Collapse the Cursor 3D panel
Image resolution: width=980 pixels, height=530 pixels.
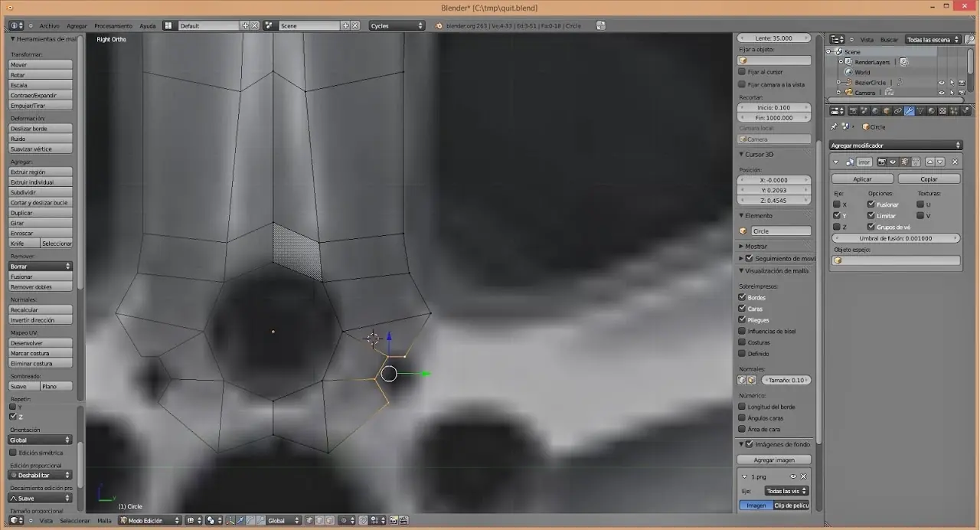(741, 154)
